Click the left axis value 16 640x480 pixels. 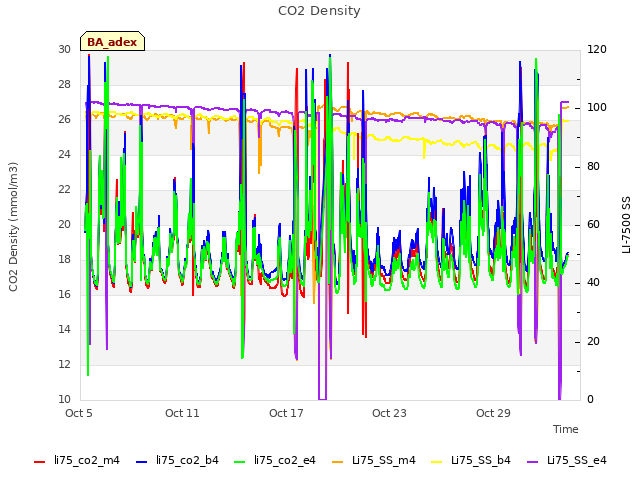point(64,295)
